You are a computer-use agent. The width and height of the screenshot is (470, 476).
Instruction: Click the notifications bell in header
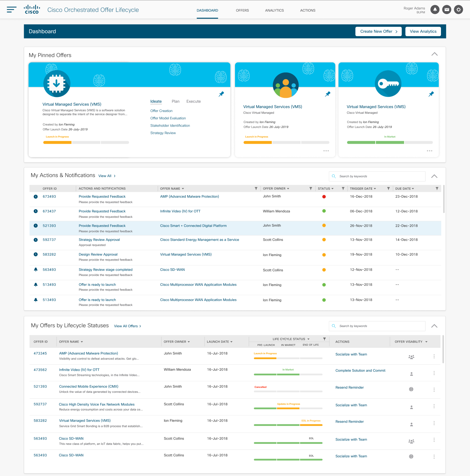[x=435, y=10]
